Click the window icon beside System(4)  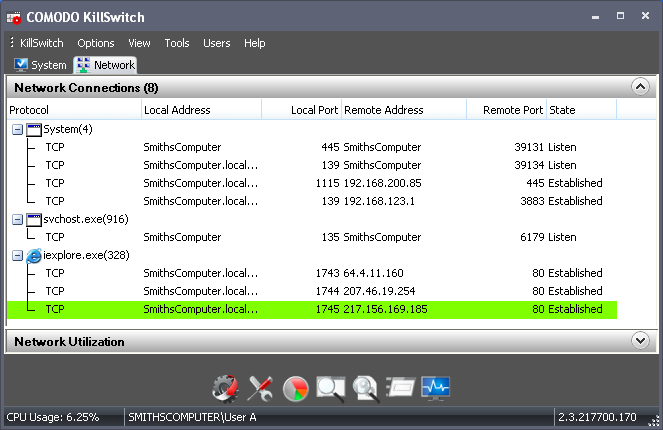pos(34,129)
